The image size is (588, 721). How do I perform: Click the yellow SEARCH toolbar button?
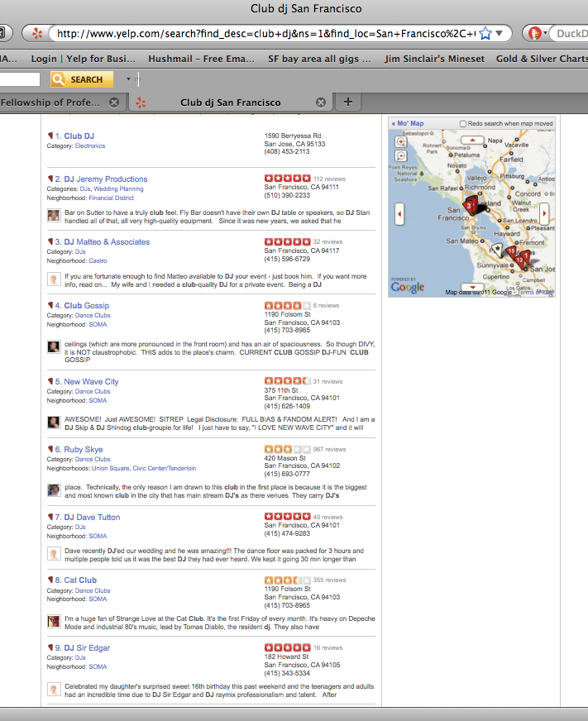click(82, 79)
